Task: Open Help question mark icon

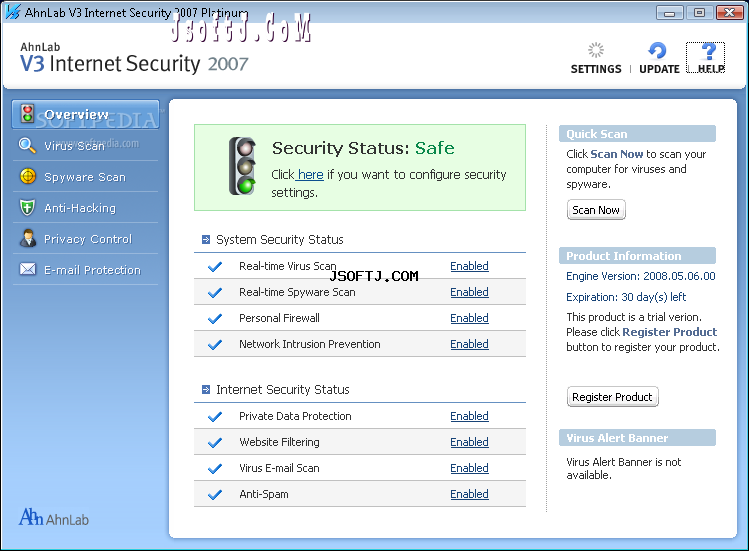Action: click(x=709, y=51)
